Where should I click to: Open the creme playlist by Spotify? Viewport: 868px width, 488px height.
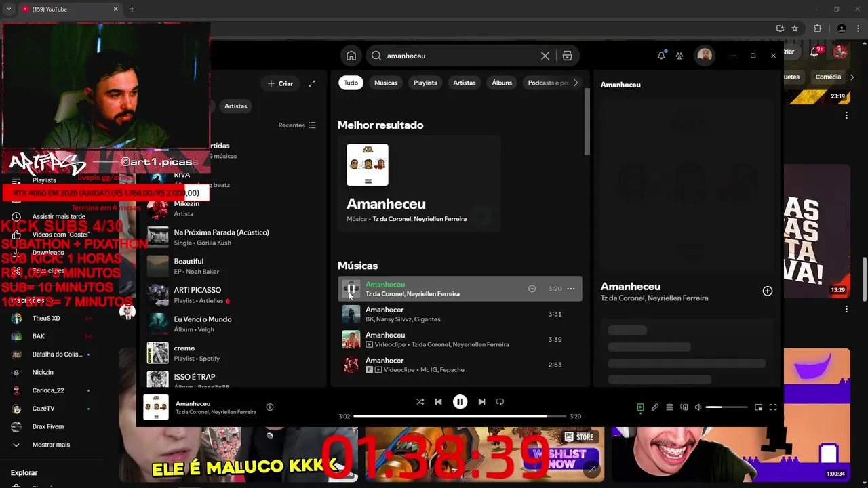tap(231, 353)
